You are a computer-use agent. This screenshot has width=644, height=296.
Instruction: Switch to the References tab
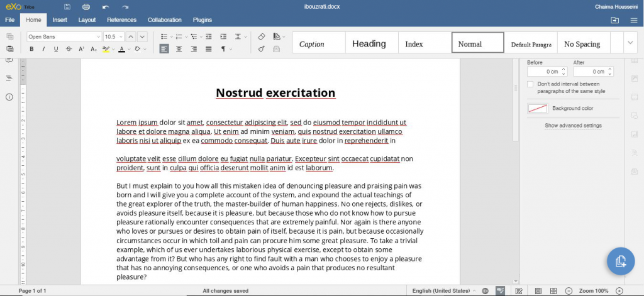point(121,19)
